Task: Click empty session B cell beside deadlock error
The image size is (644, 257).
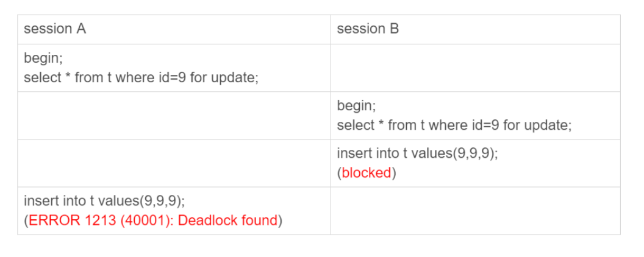Action: pos(475,210)
